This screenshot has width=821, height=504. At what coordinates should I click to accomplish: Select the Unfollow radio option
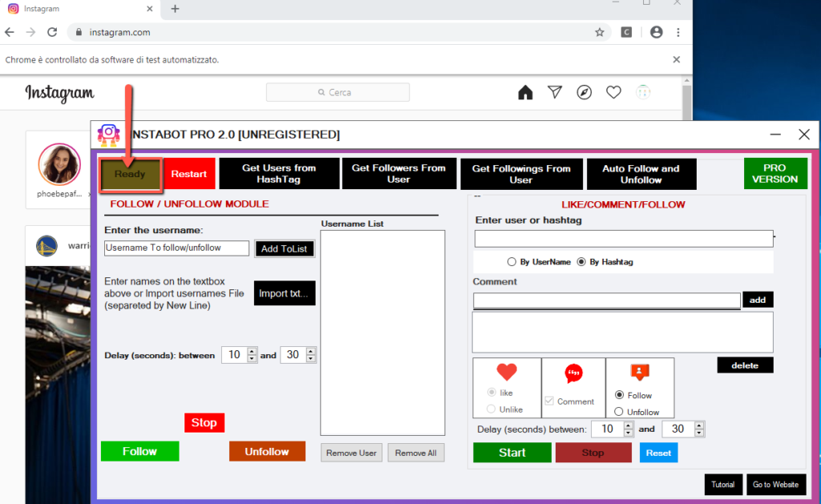(619, 411)
